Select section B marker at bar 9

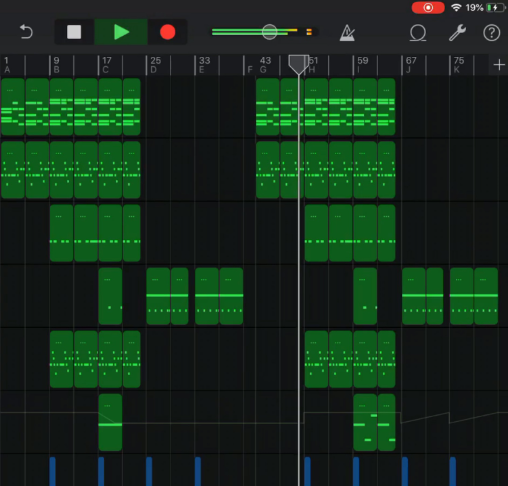pyautogui.click(x=56, y=65)
